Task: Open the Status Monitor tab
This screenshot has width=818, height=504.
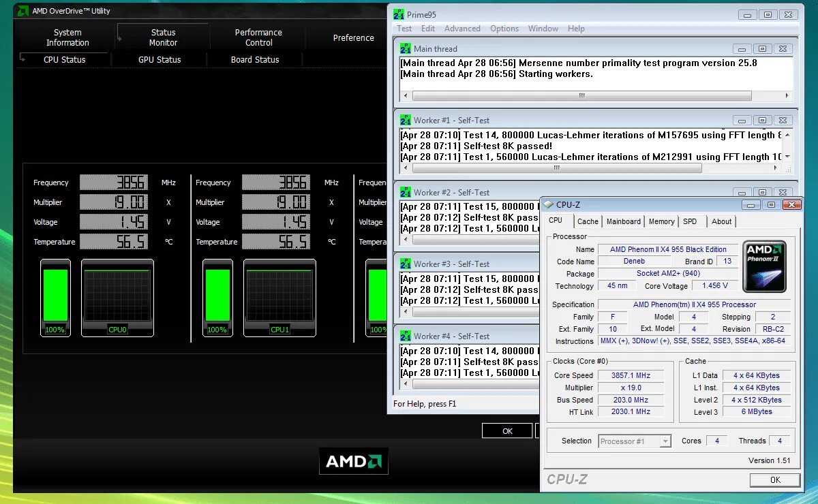Action: point(163,37)
